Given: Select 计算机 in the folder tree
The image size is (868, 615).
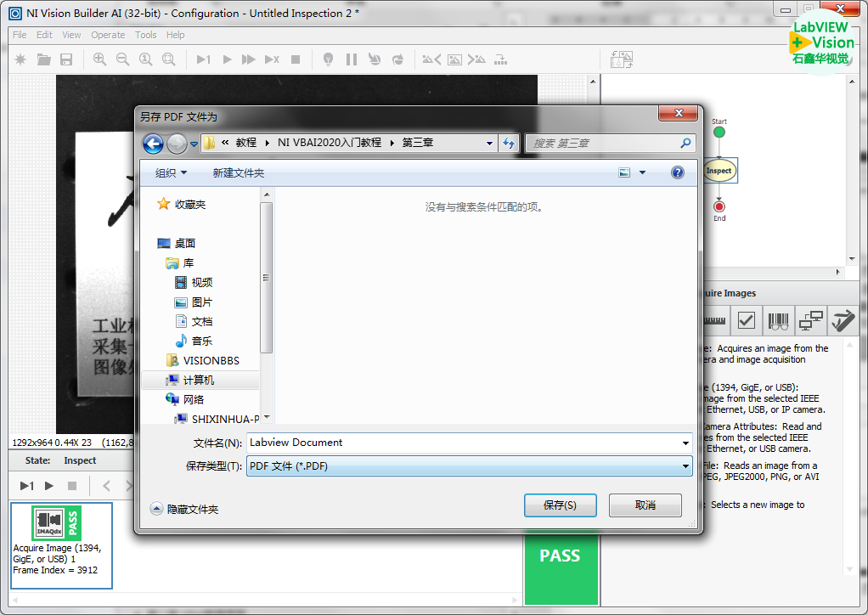Looking at the screenshot, I should click(x=199, y=381).
